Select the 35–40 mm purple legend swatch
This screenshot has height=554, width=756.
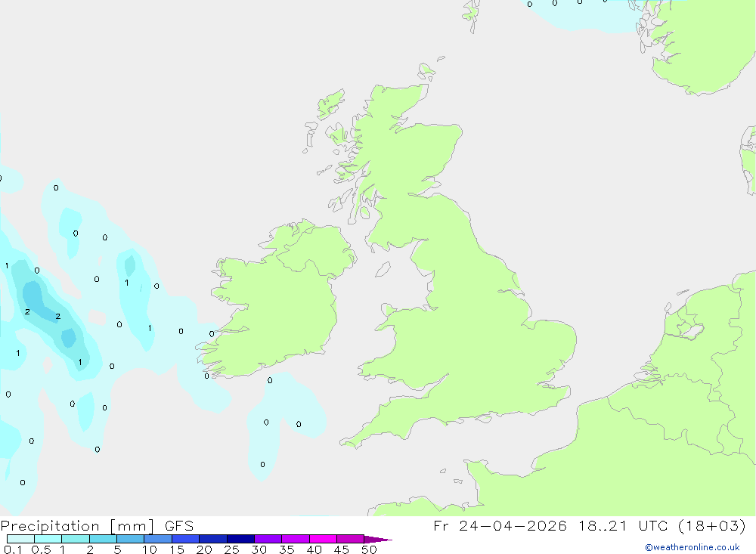(296, 539)
